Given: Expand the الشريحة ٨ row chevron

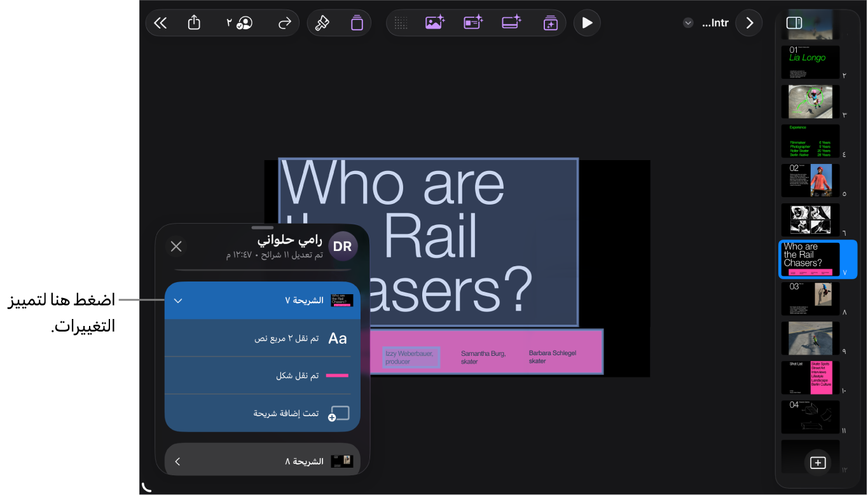Looking at the screenshot, I should 177,461.
